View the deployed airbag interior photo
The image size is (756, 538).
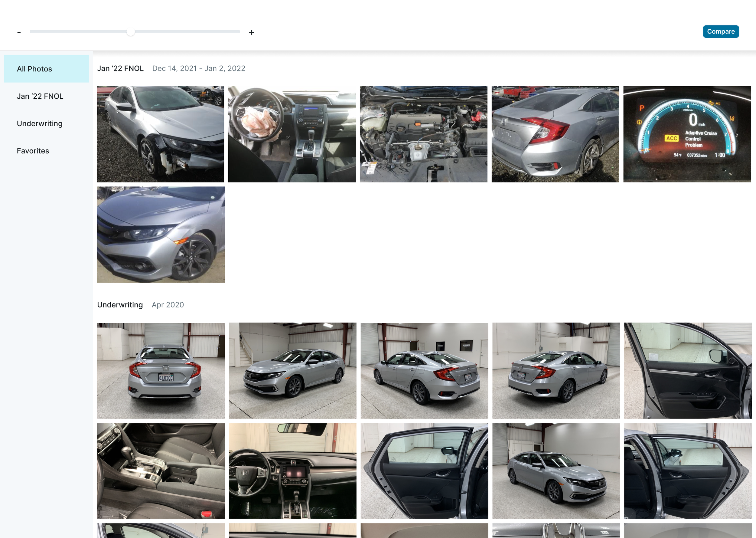point(292,134)
